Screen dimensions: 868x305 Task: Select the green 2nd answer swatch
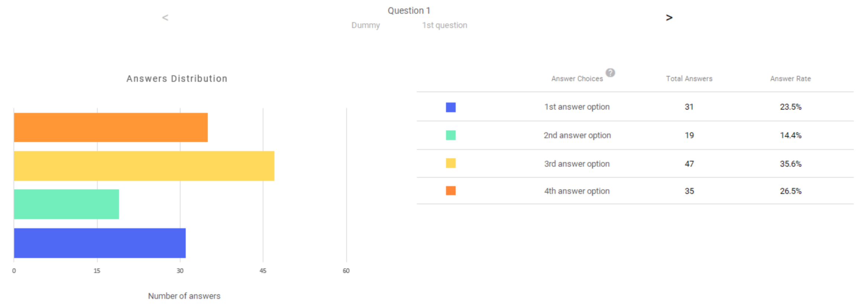[x=451, y=135]
